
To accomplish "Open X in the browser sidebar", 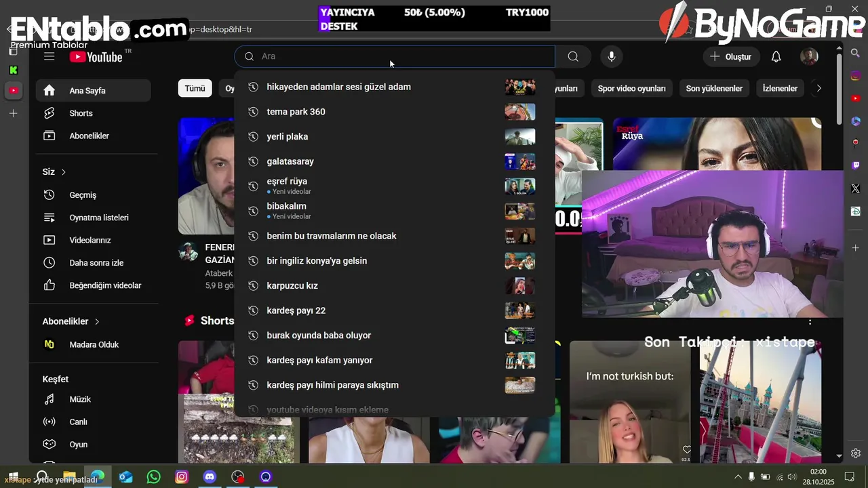I will tap(855, 188).
